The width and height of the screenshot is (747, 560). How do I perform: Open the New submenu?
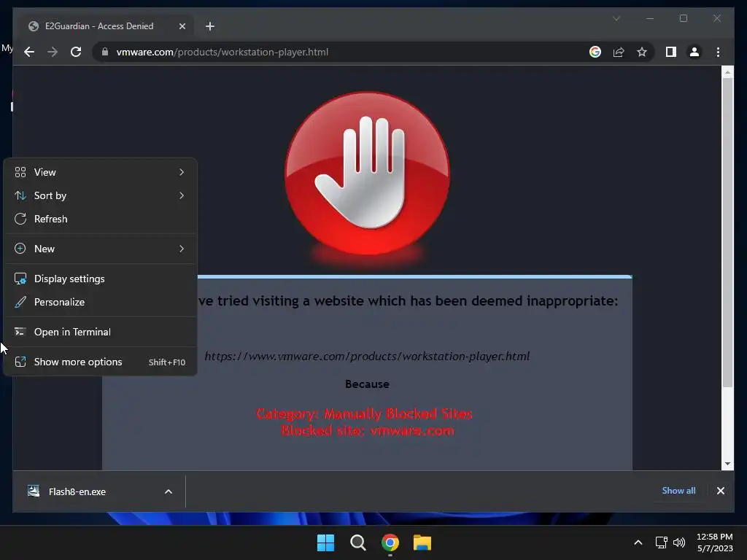pos(100,249)
